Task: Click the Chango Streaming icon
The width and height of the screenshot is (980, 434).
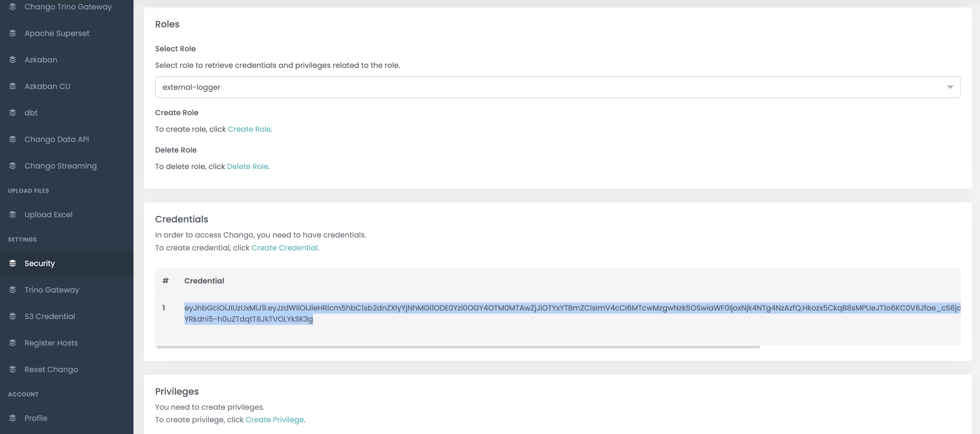Action: pyautogui.click(x=13, y=166)
